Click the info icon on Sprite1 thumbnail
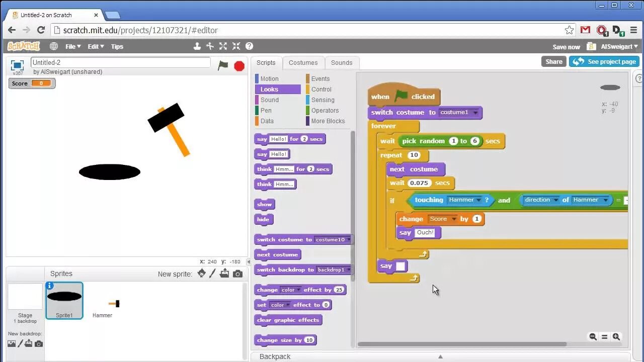Screen dimensions: 644x362 click(x=49, y=285)
